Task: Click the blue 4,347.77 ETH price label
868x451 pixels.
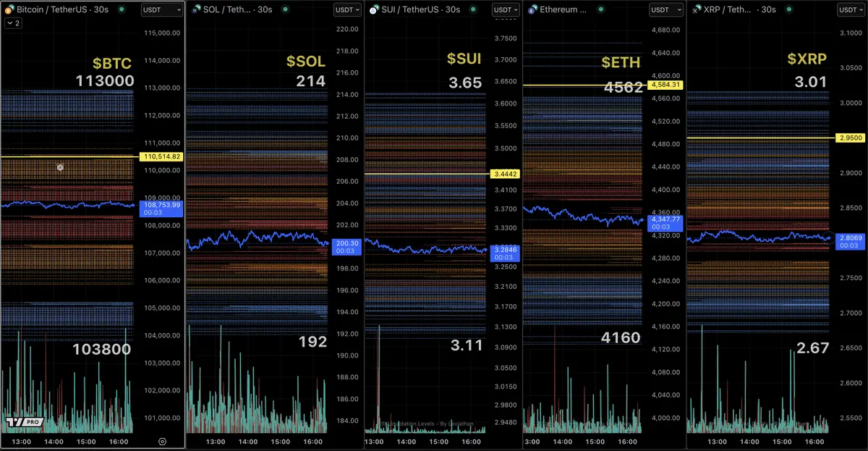Action: tap(666, 223)
